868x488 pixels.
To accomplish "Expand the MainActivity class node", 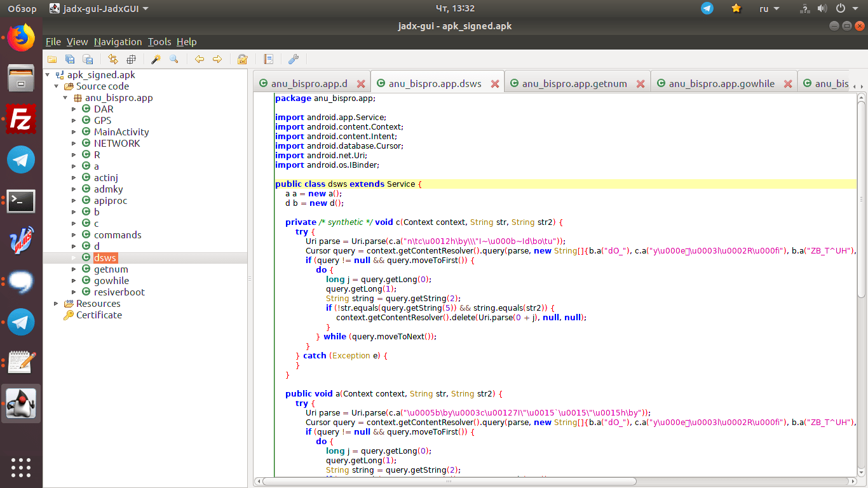I will [74, 132].
